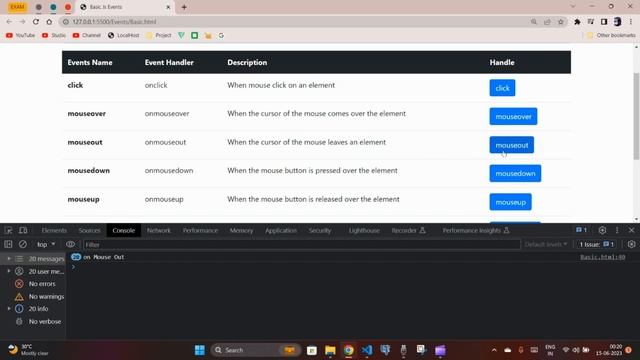Open the top JavaScript context dropdown
This screenshot has width=640, height=360.
[45, 244]
